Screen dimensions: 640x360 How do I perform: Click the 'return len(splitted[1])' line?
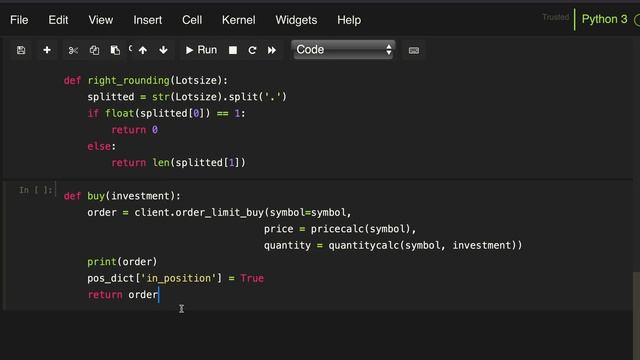(179, 163)
